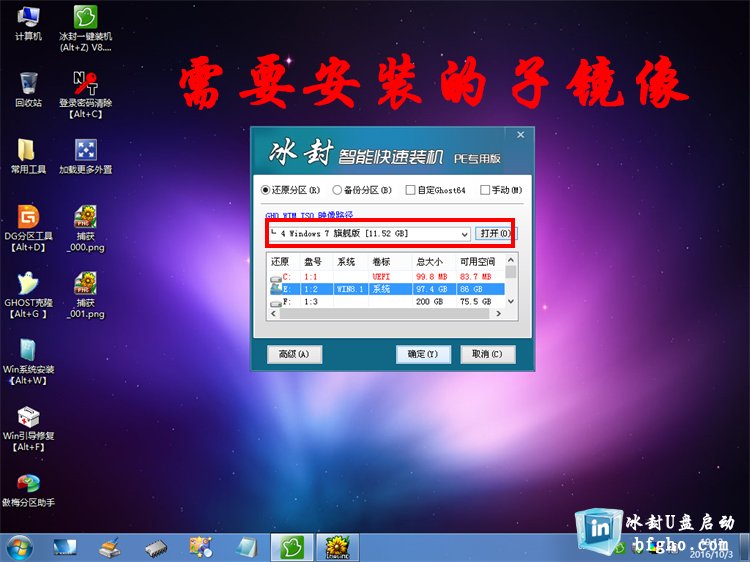The height and width of the screenshot is (562, 750).
Task: Open 冰封一键装机 (Alt+Z) desktop icon
Action: [x=86, y=28]
